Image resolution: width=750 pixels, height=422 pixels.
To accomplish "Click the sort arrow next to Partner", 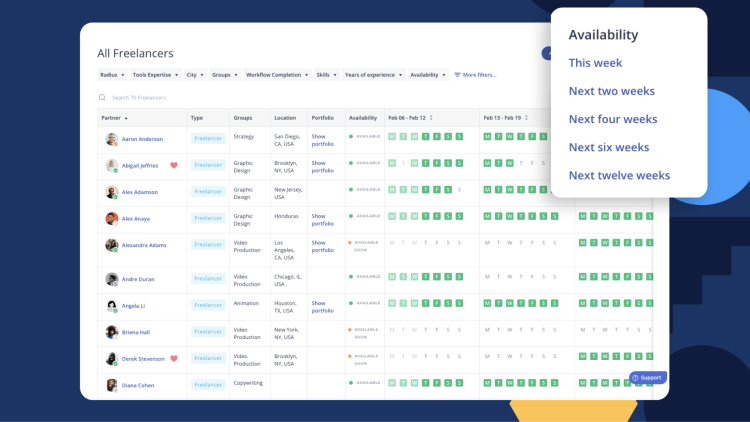I will point(126,118).
